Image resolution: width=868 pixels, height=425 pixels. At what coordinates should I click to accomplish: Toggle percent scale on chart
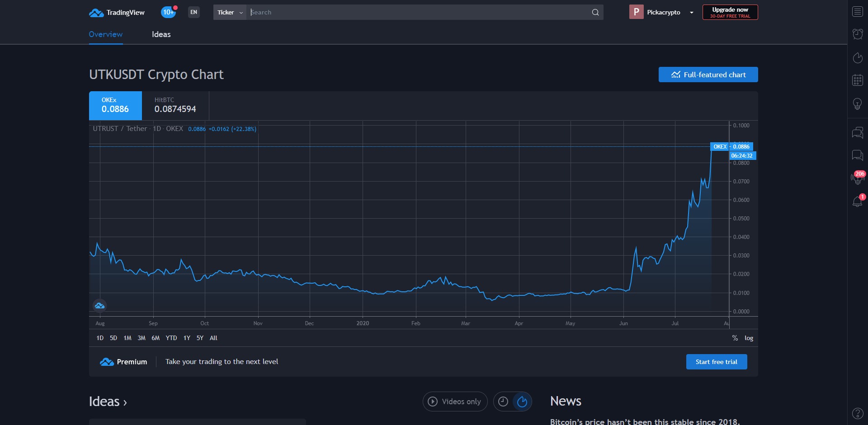tap(735, 338)
